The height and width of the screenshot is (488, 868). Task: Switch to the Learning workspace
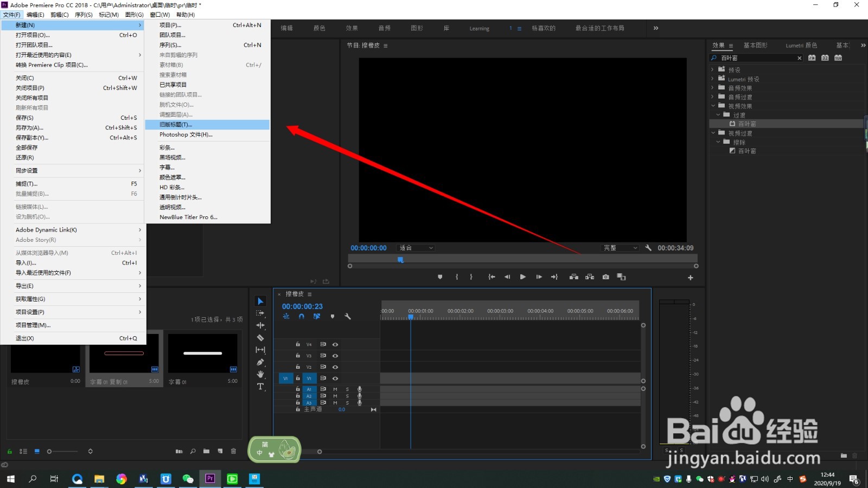pyautogui.click(x=480, y=28)
